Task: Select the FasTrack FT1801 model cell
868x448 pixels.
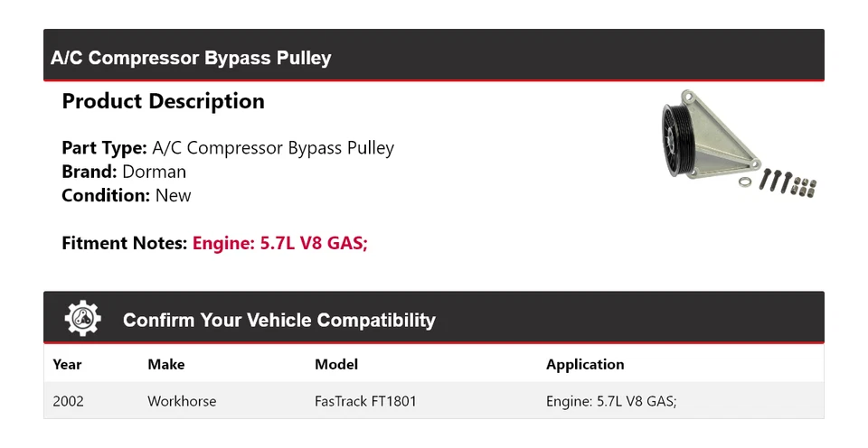Action: coord(365,401)
